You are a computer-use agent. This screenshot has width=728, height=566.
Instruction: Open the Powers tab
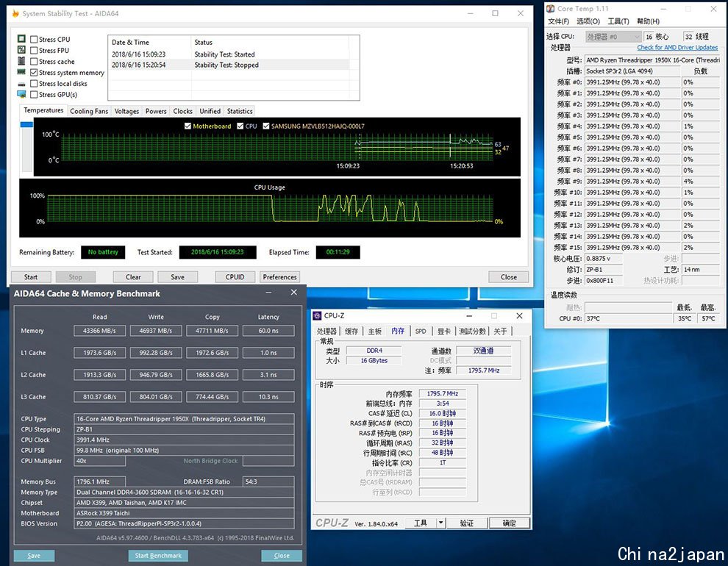[156, 111]
